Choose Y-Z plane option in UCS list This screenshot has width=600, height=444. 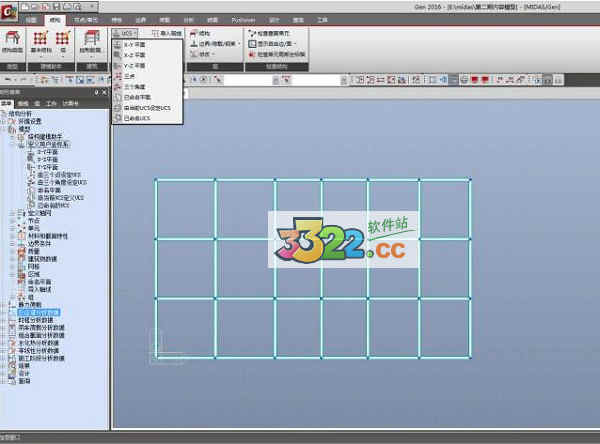134,66
